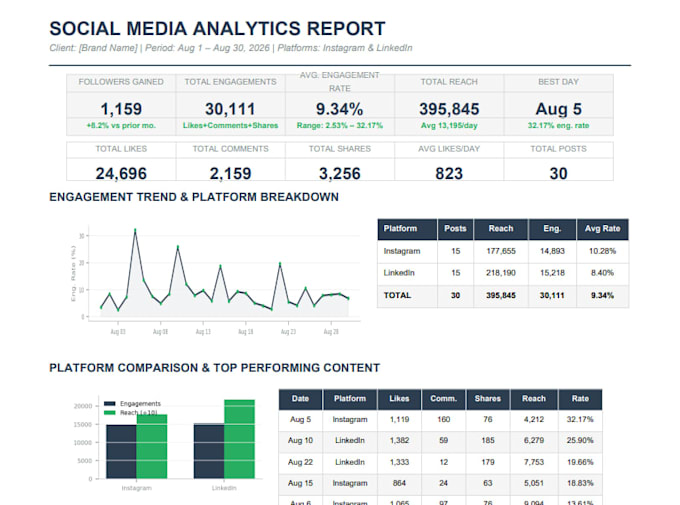This screenshot has height=505, width=680.
Task: Click the +8.2% vs prior mo. note
Action: (121, 126)
